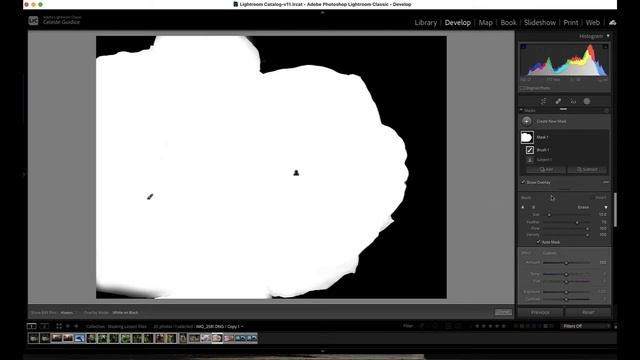Click the Previous button
Screen dimensions: 640x360
click(x=540, y=312)
